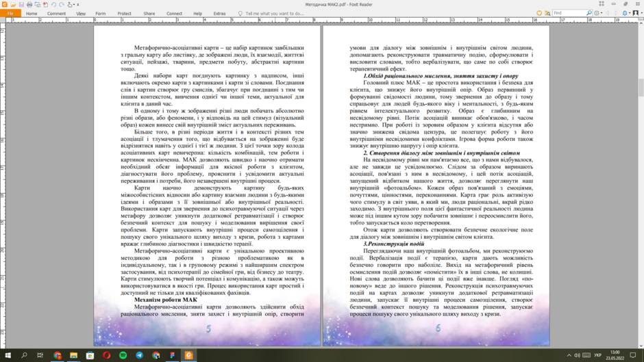The image size is (644, 362).
Task: Click the Redo arrow icon
Action: coord(62,5)
